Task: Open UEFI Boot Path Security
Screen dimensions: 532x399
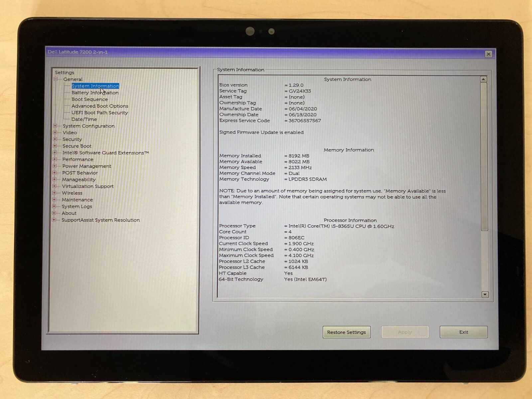Action: (x=99, y=112)
